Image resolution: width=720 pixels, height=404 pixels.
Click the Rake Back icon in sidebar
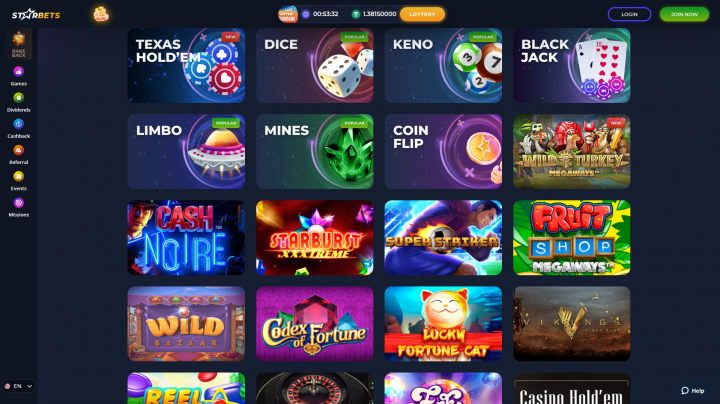19,44
